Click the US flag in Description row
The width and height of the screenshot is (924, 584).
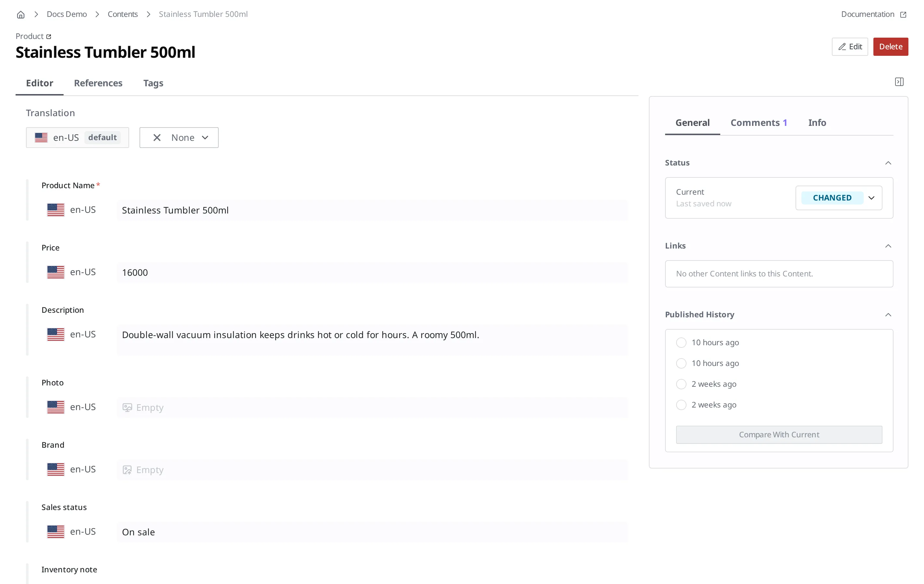(55, 334)
